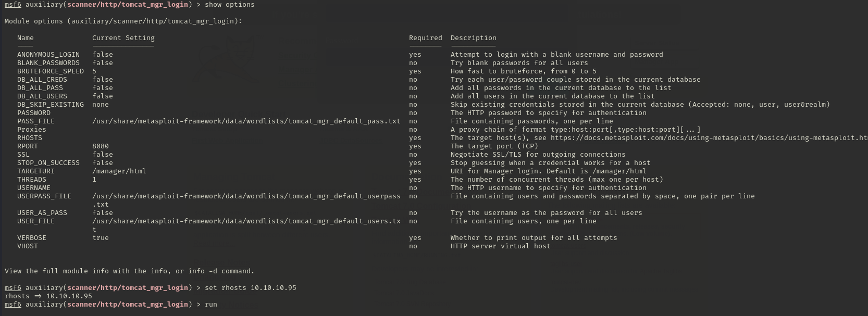The width and height of the screenshot is (868, 316).
Task: Click the RPORT value 8080
Action: (101, 146)
